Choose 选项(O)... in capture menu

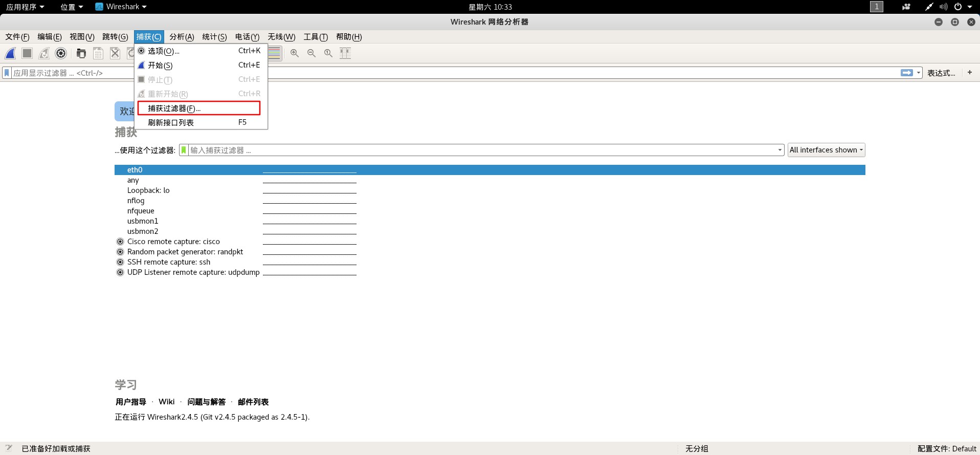201,51
